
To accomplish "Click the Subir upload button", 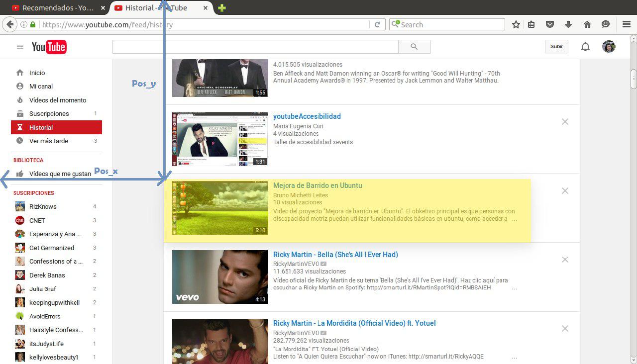I will 556,47.
